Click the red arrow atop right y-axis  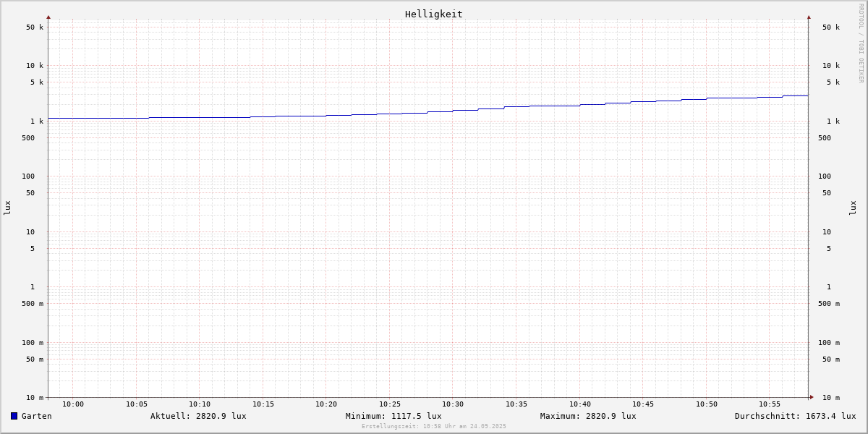(x=809, y=17)
